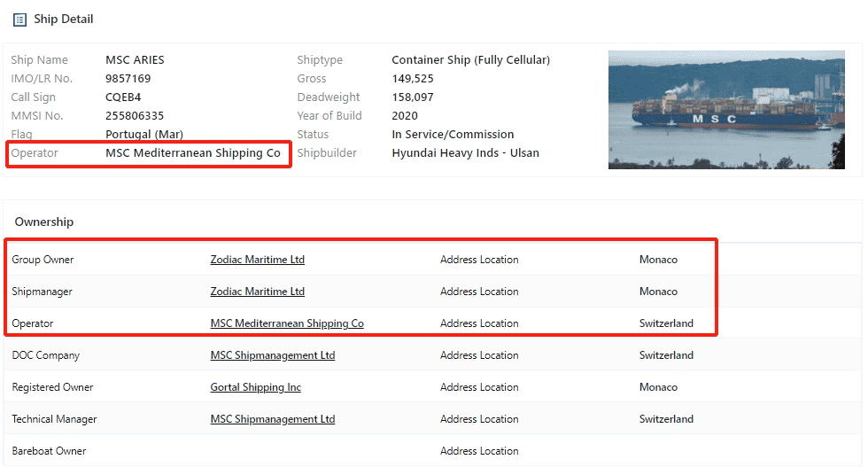Viewport: 868px width, 467px height.
Task: Click the Ownership section header
Action: pyautogui.click(x=44, y=222)
